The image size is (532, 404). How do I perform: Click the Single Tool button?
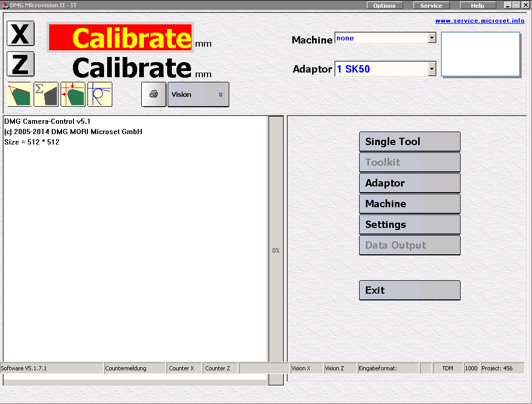pos(409,141)
